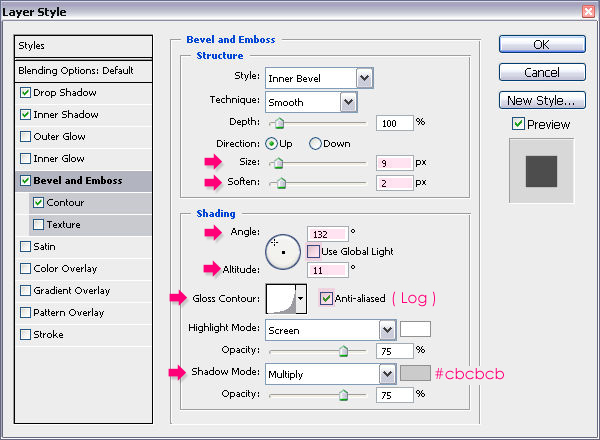Click the Gloss Contour preview thumbnail

click(281, 298)
